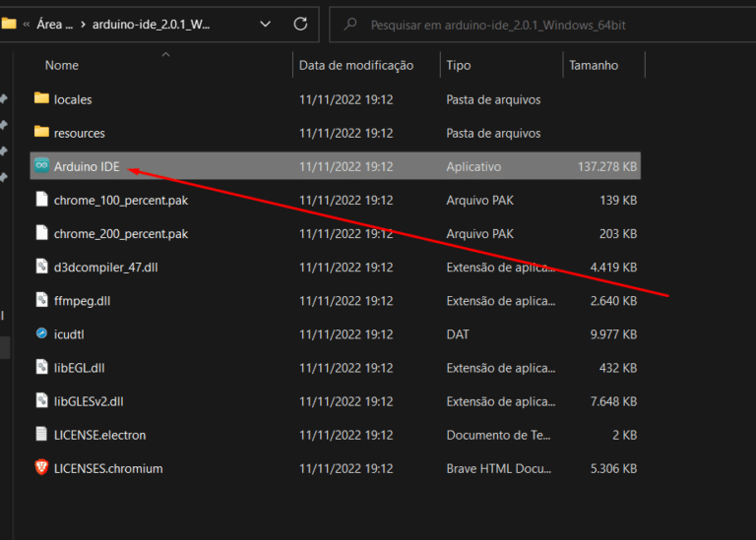Open the address bar history dropdown

(x=265, y=24)
